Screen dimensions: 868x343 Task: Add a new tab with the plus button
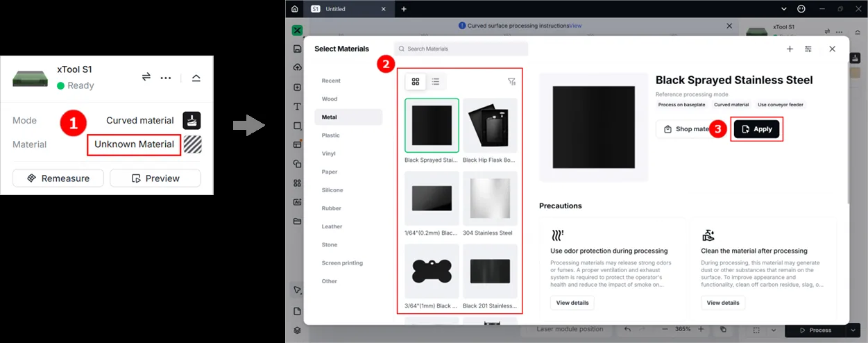click(x=404, y=9)
